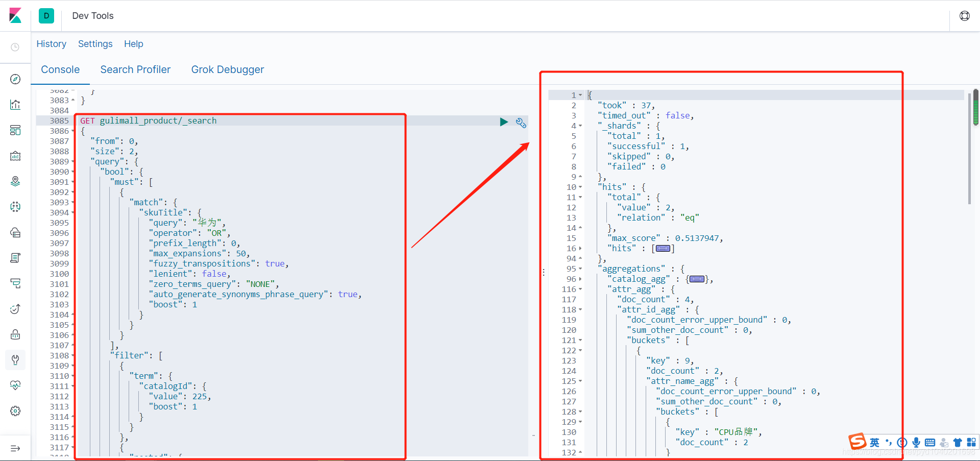This screenshot has height=461, width=980.
Task: Click the Dev Tools breadcrumb title
Action: tap(93, 16)
